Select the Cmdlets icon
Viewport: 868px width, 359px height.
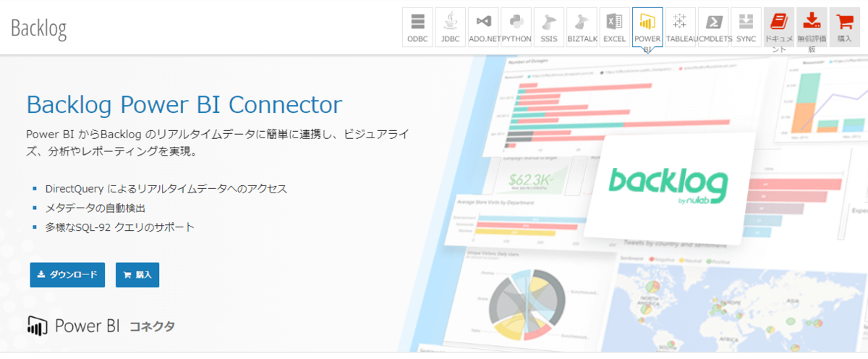click(x=713, y=27)
